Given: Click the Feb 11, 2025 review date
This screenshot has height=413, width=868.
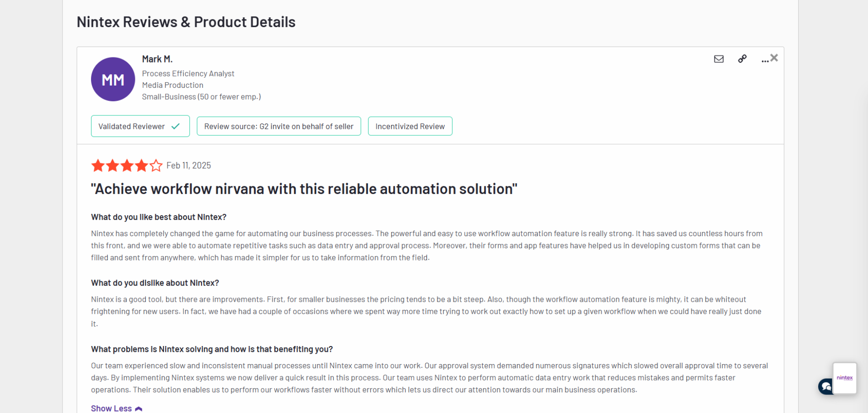Looking at the screenshot, I should pos(188,165).
